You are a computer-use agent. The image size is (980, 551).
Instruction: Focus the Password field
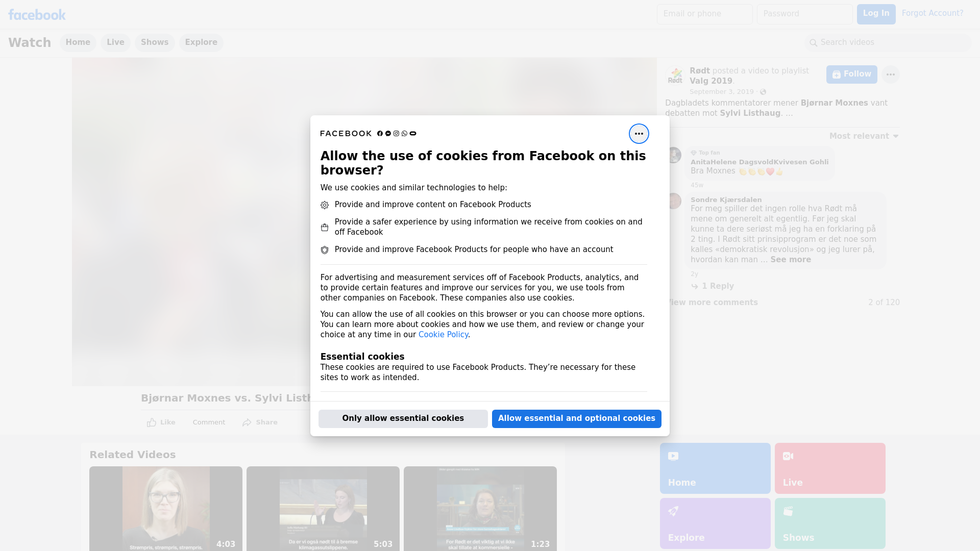click(804, 14)
